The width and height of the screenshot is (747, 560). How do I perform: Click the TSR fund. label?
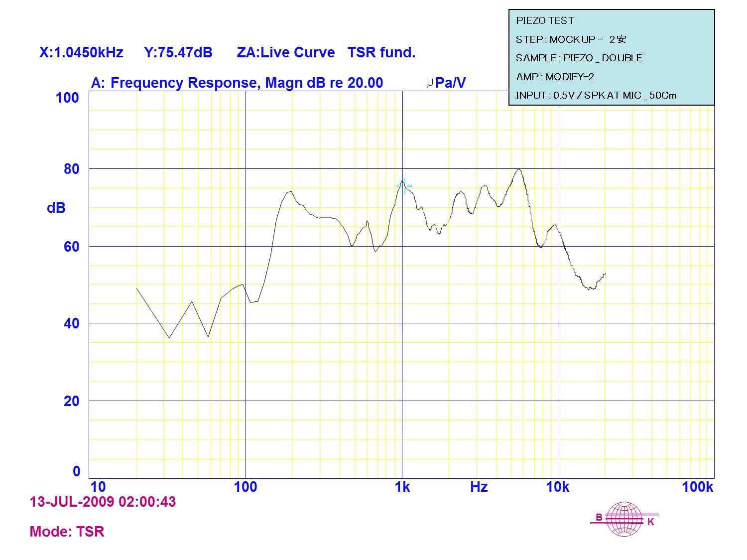[381, 53]
